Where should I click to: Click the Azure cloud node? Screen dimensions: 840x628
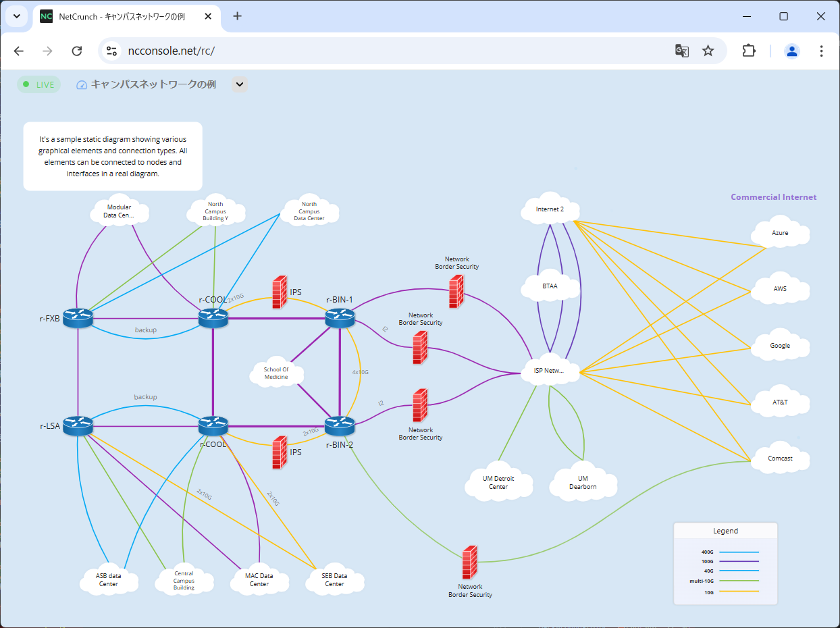click(780, 233)
